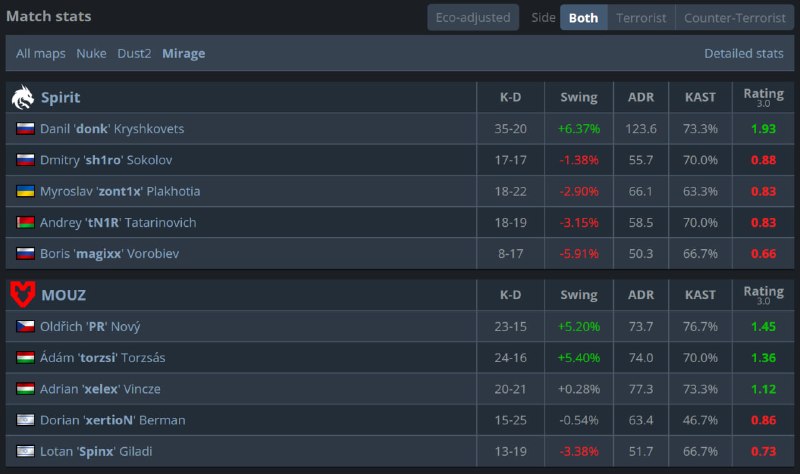Switch side filter to Terrorist
Viewport: 800px width, 474px height.
pos(641,17)
